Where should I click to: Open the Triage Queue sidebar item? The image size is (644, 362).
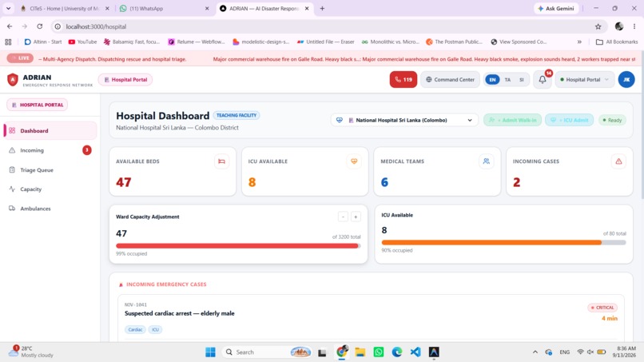(x=50, y=170)
